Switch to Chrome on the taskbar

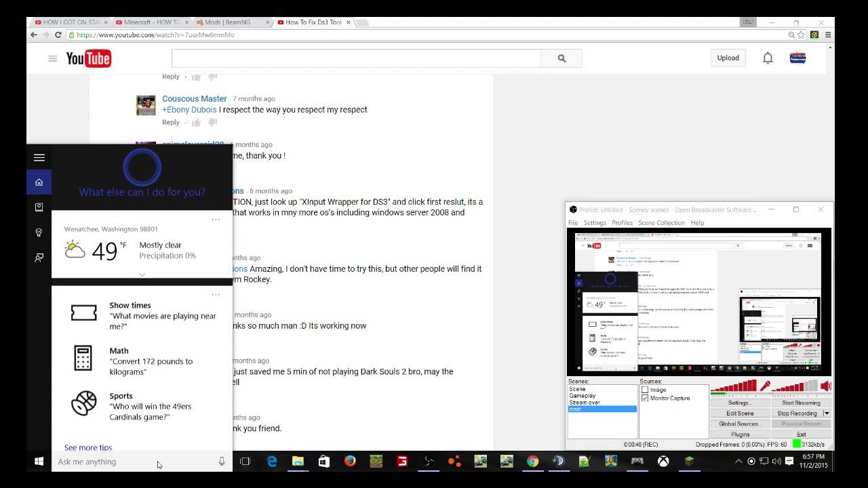[533, 462]
